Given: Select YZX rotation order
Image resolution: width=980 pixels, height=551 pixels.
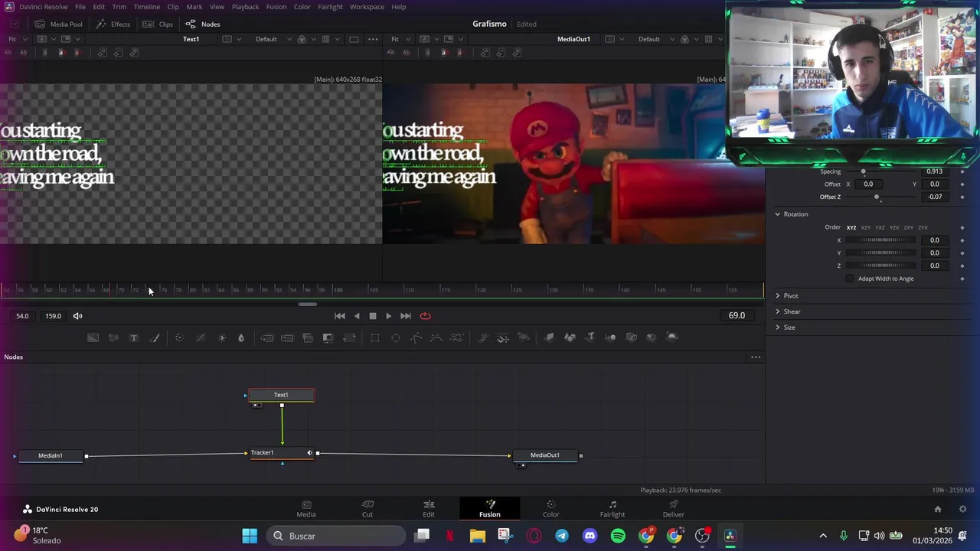Looking at the screenshot, I should point(894,227).
